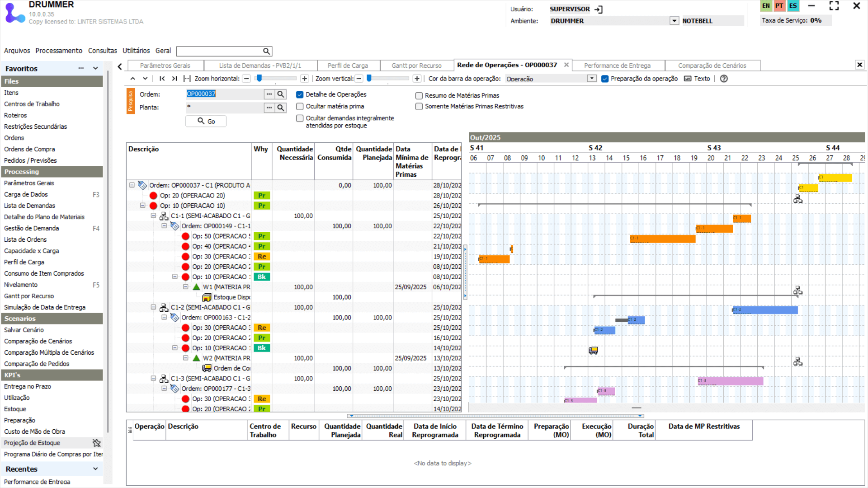Click the go-to-first navigation arrow icon
This screenshot has height=488, width=868.
[162, 79]
